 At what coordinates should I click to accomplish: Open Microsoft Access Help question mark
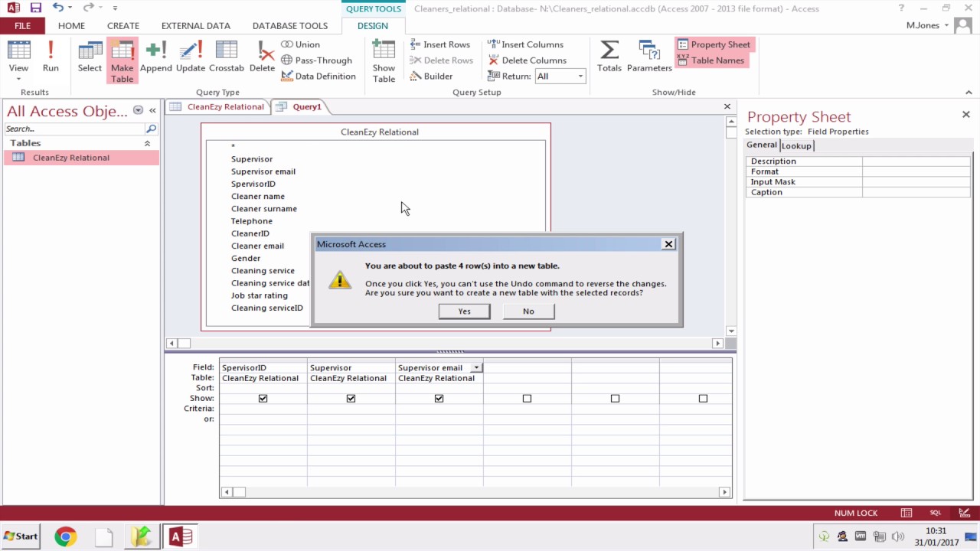901,8
